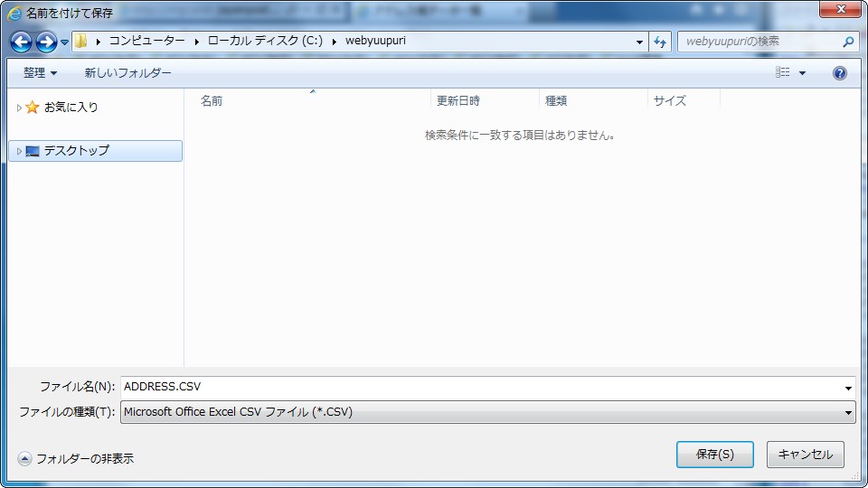868x488 pixels.
Task: Click the 保存(S) button
Action: point(714,455)
